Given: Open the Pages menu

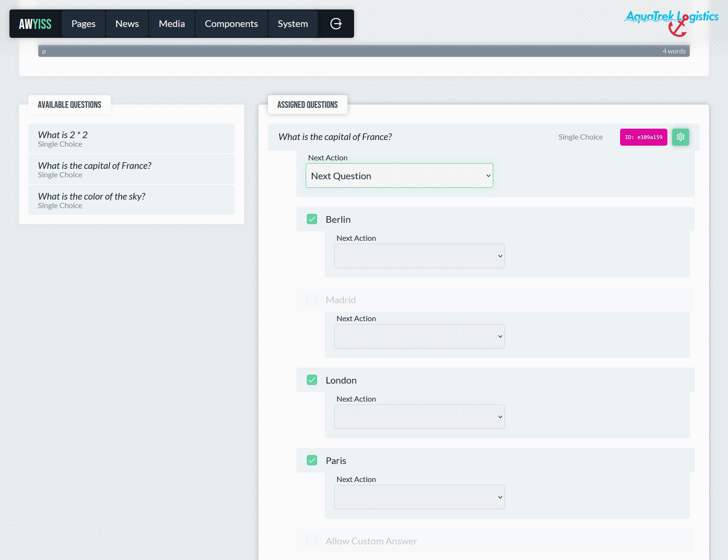Looking at the screenshot, I should coord(83,24).
